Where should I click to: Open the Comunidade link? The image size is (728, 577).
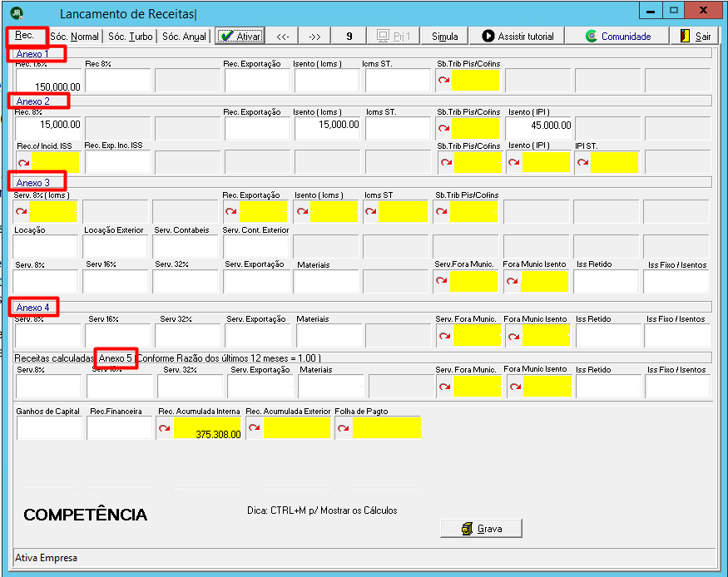(x=617, y=37)
